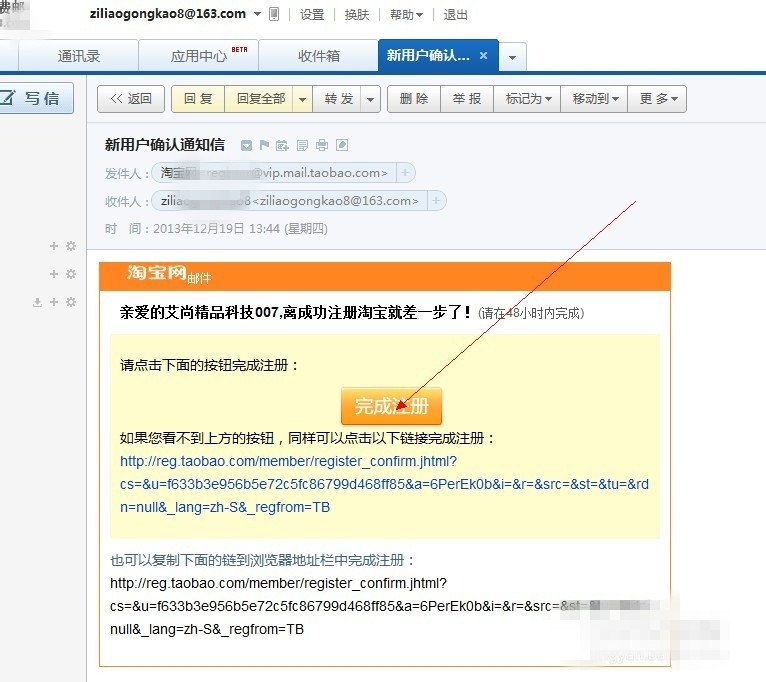Click the edit pencil icon beside the subject
766x682 pixels.
click(x=342, y=145)
